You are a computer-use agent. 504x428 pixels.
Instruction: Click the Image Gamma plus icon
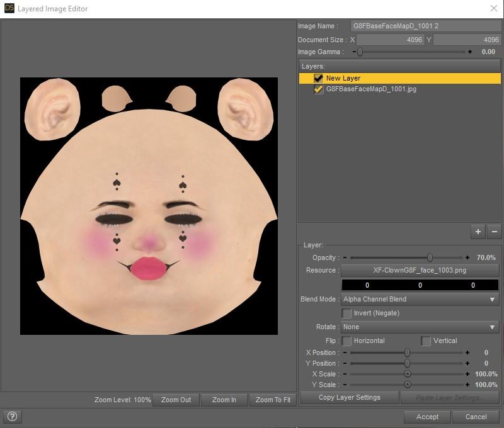click(x=470, y=52)
